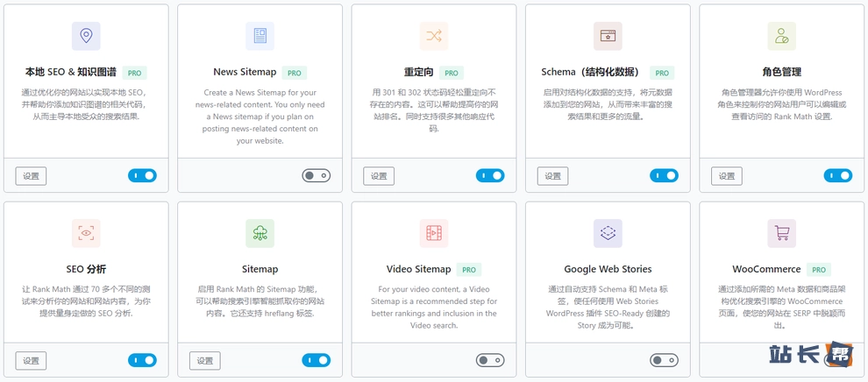Click the WooCommerce shopping cart icon

pyautogui.click(x=781, y=233)
